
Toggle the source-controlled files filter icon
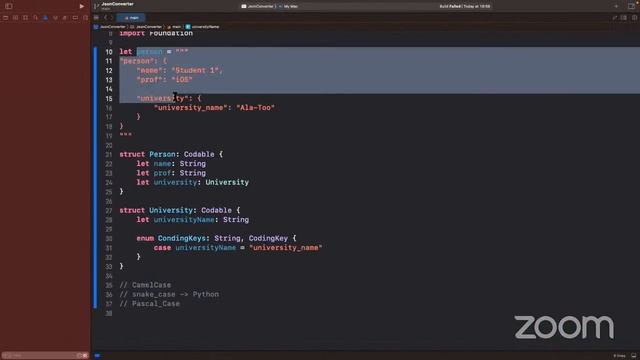[85, 356]
